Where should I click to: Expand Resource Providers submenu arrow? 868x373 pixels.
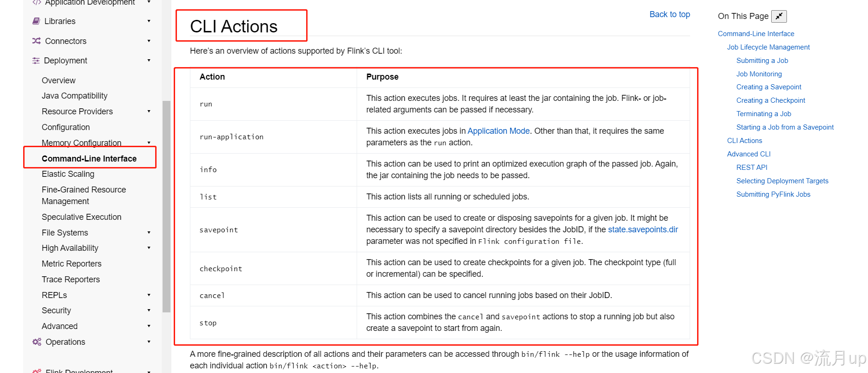149,112
